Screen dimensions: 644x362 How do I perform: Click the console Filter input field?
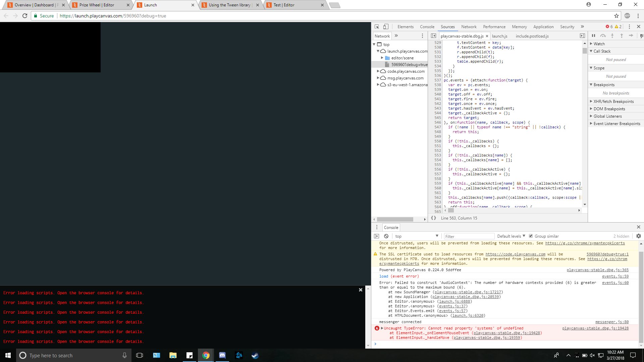click(x=469, y=236)
